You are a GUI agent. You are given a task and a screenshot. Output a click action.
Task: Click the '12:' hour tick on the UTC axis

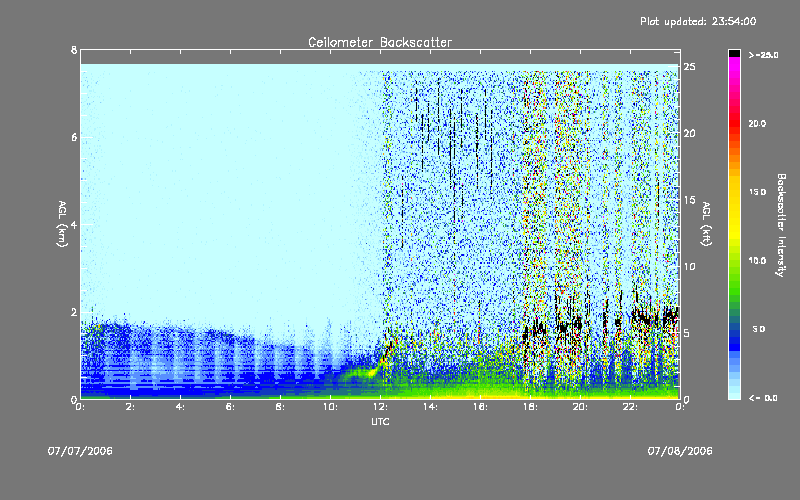click(x=380, y=407)
